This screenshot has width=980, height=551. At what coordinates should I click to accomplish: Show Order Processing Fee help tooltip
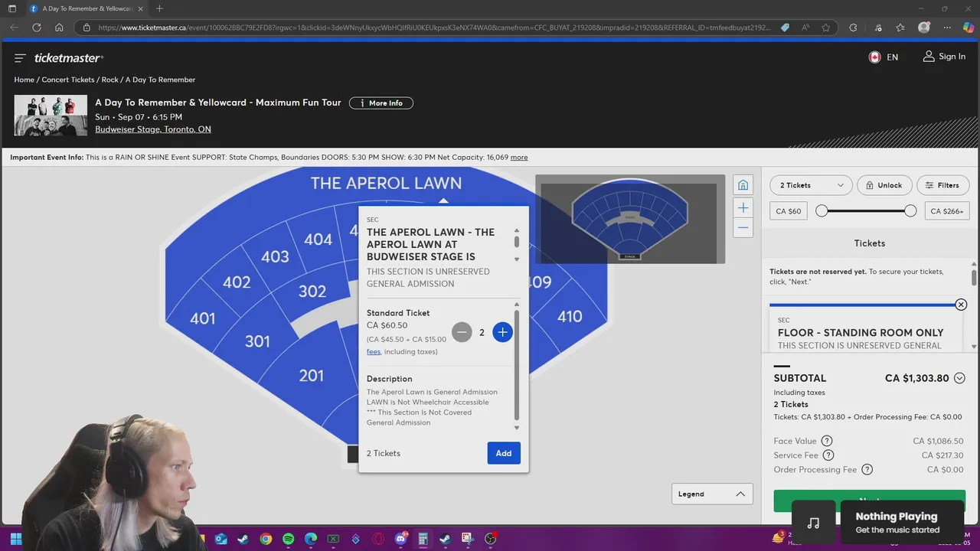coord(867,470)
